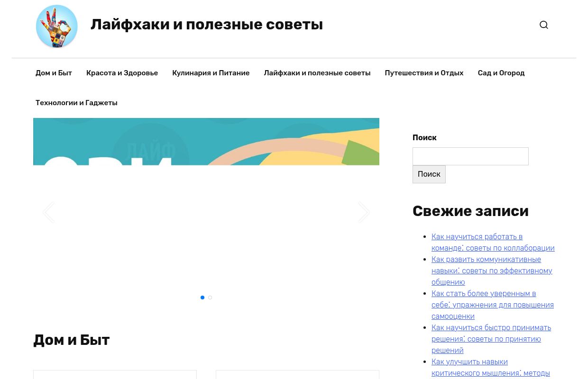Viewport: 588px width, 379px height.
Task: Open the site title Лайфхаки и полезные советы
Action: (207, 24)
